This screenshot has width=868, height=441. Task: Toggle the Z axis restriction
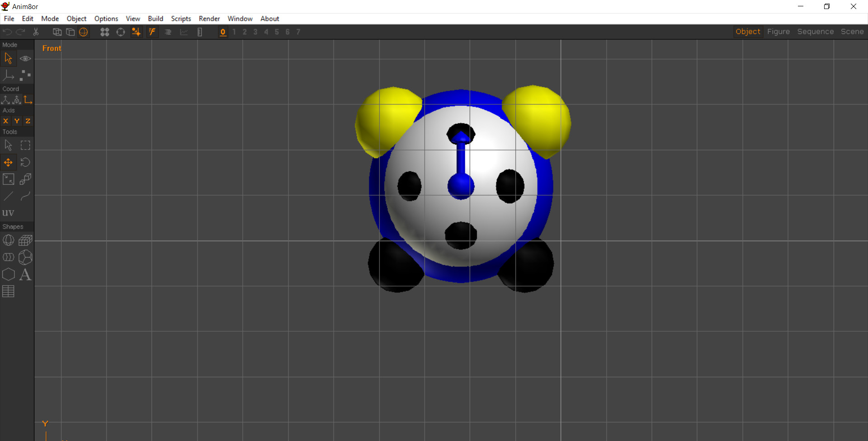pyautogui.click(x=28, y=121)
